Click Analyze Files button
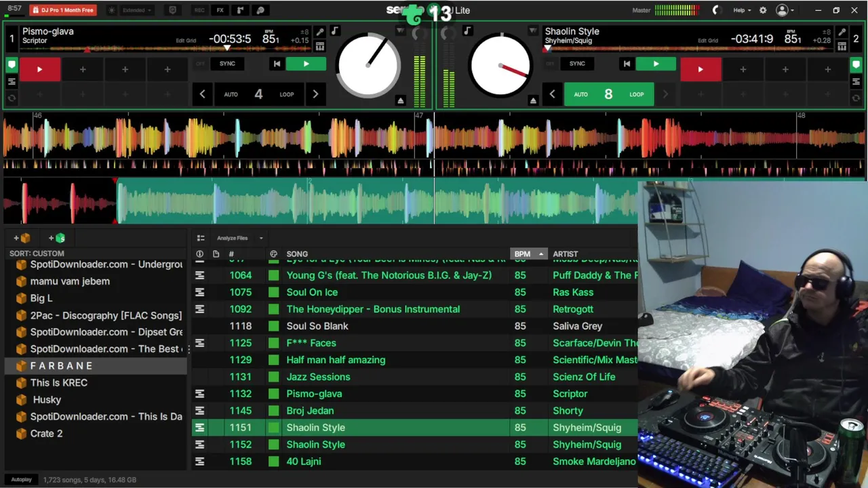The image size is (868, 488). pos(232,238)
